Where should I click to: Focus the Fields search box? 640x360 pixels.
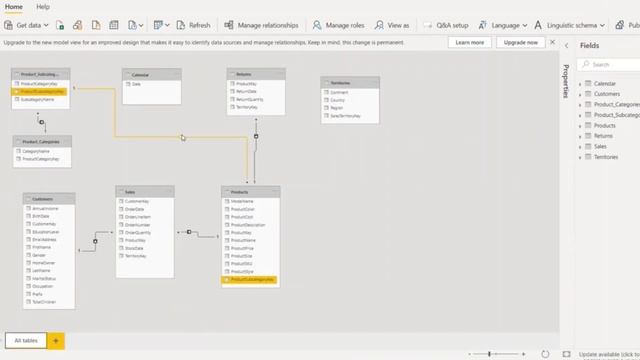(609, 64)
